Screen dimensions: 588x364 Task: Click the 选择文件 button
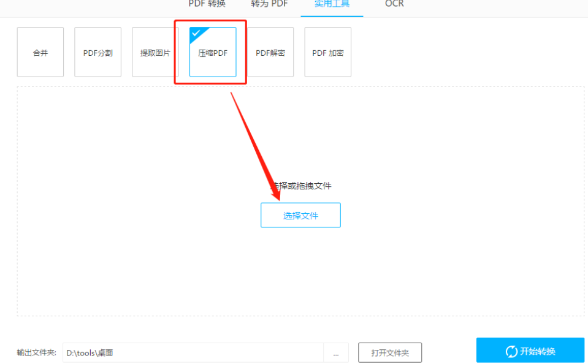(301, 215)
